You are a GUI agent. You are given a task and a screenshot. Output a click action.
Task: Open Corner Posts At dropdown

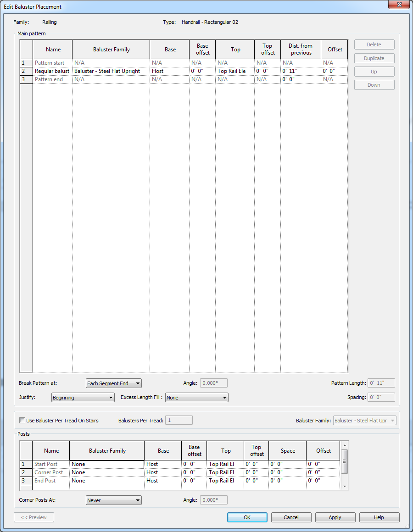(114, 500)
